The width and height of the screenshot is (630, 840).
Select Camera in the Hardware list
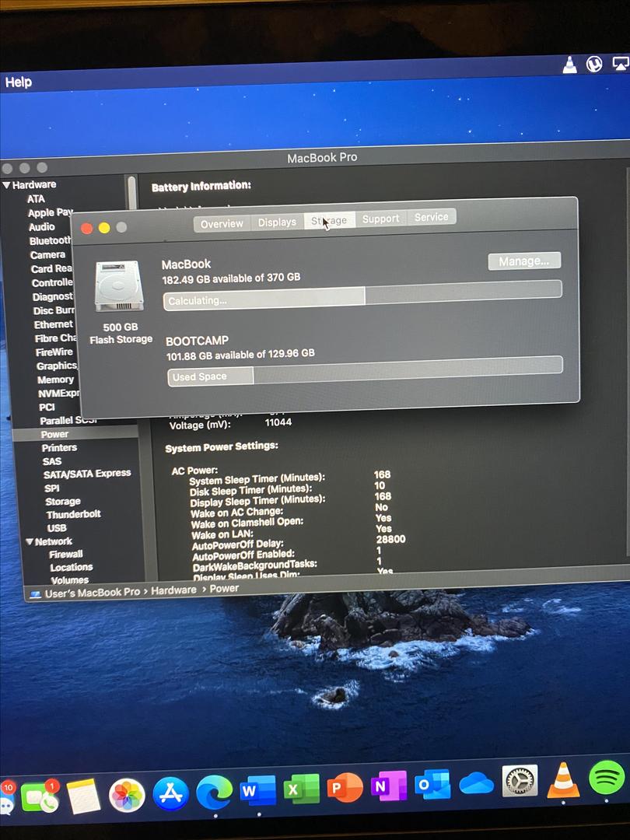(47, 255)
